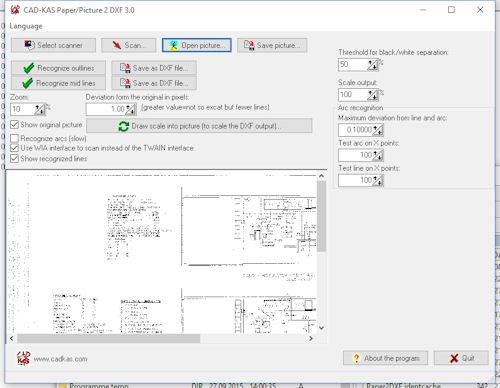The image size is (500, 388).
Task: Click the Zoom value spinner arrows
Action: coord(40,109)
